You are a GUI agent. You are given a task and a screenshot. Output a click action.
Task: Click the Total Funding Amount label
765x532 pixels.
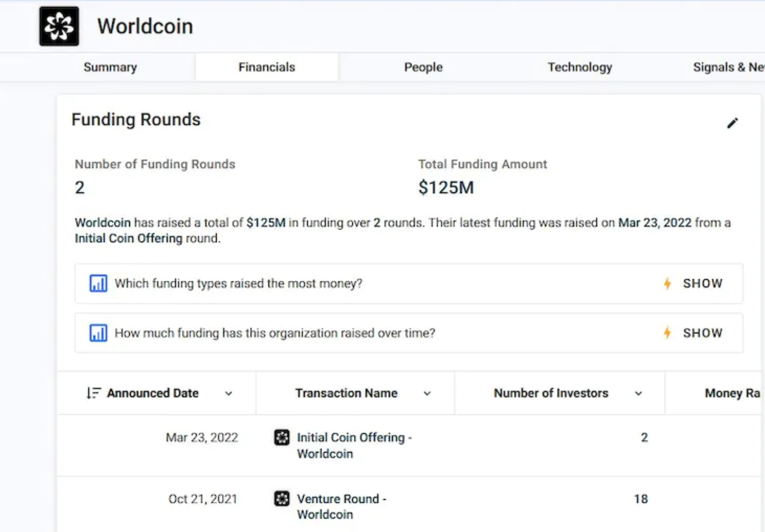[x=482, y=164]
